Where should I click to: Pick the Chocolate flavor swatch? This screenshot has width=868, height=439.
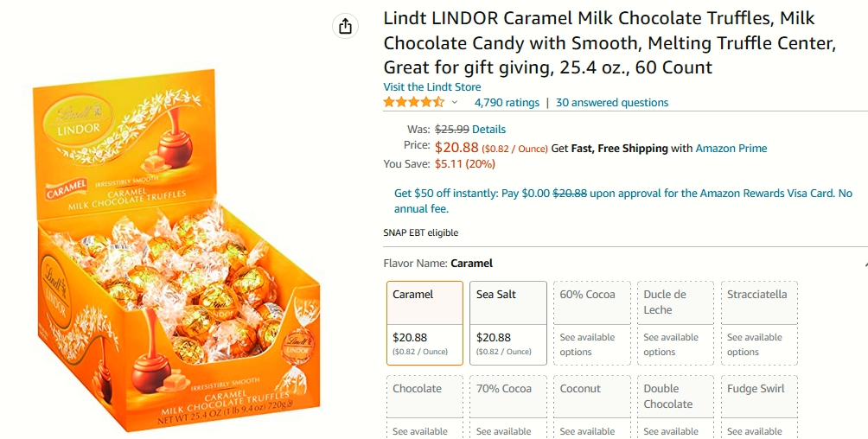tap(424, 407)
